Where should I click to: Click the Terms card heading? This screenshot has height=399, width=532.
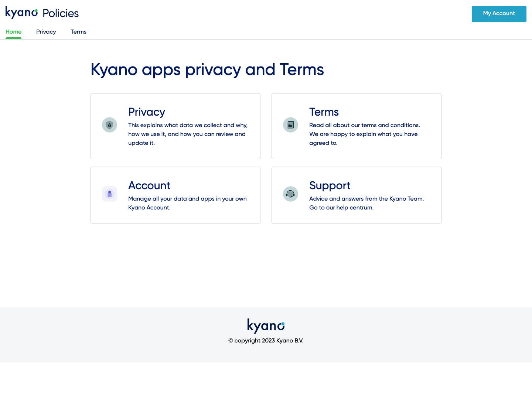pos(324,112)
